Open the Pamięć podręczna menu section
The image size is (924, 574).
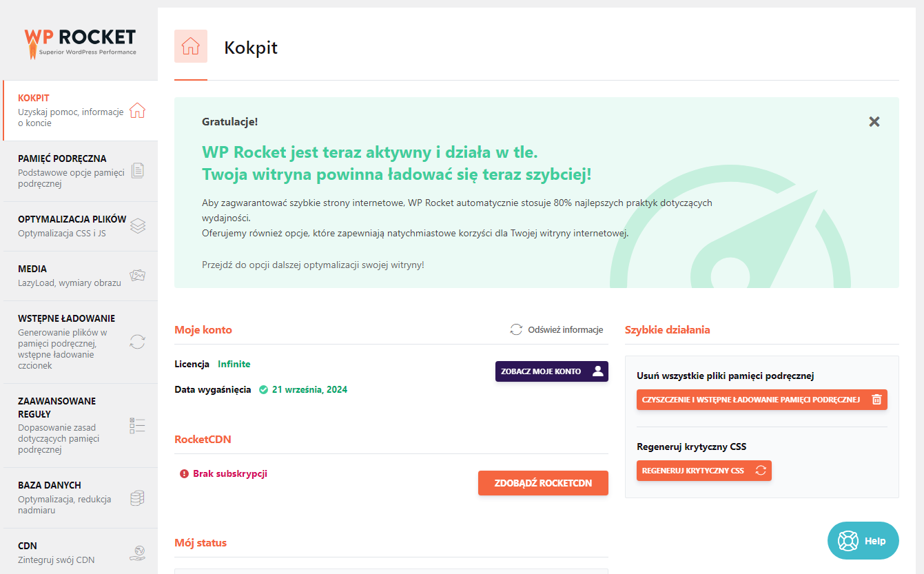63,158
